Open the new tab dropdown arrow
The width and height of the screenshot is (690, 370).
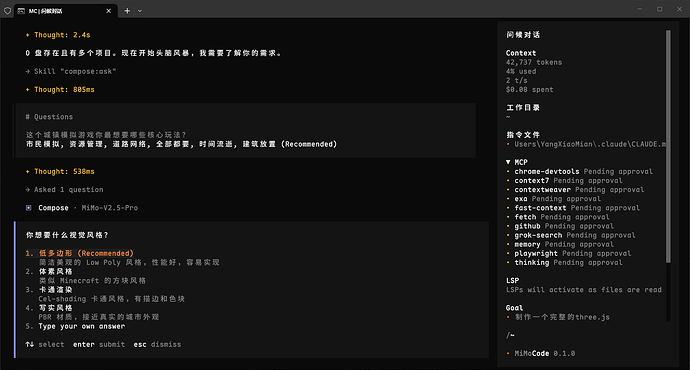140,11
